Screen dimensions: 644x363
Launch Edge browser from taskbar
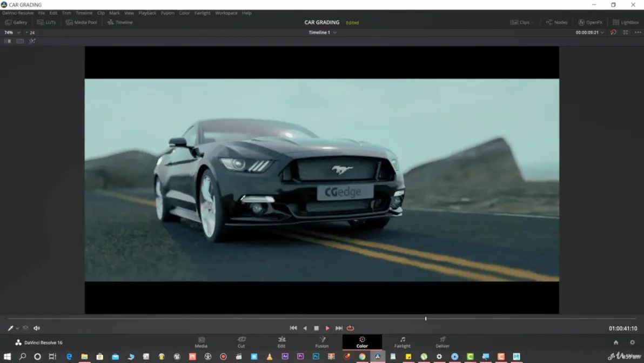click(69, 357)
